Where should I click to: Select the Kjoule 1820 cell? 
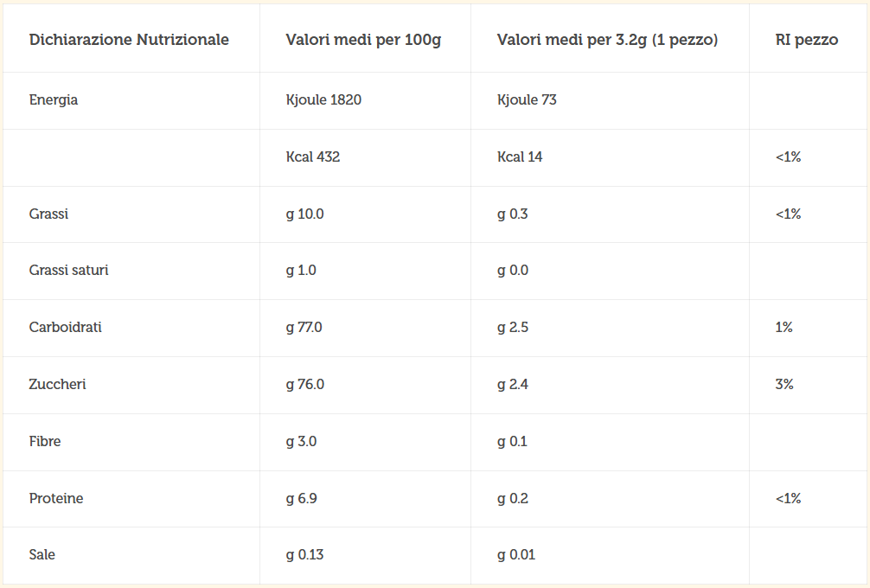point(323,99)
